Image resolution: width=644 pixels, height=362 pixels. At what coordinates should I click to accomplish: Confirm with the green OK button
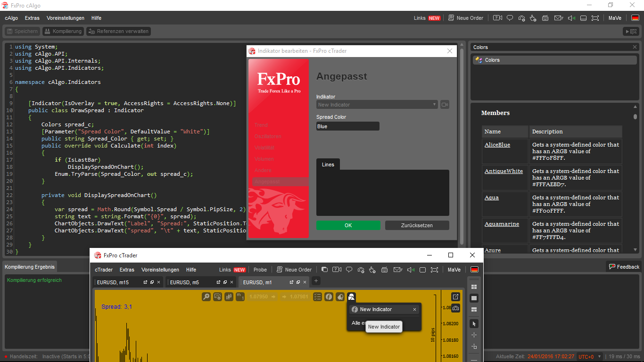pyautogui.click(x=348, y=225)
